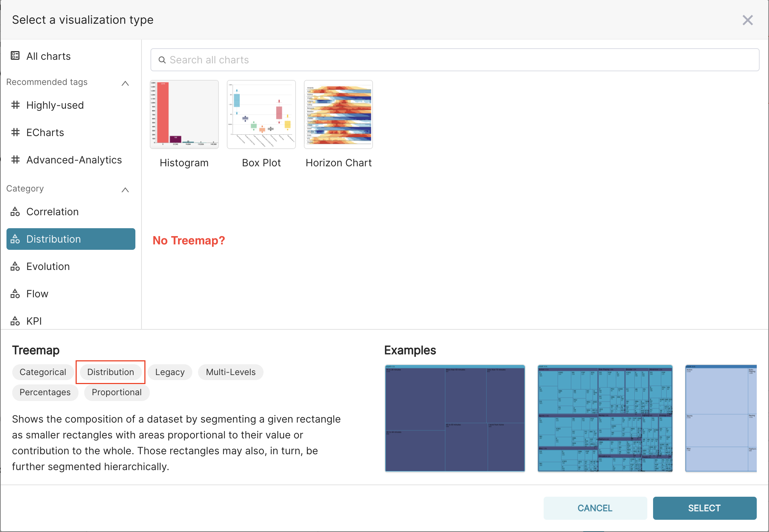The width and height of the screenshot is (769, 532).
Task: Click the Advanced-Analytics hashtag icon
Action: pyautogui.click(x=15, y=159)
